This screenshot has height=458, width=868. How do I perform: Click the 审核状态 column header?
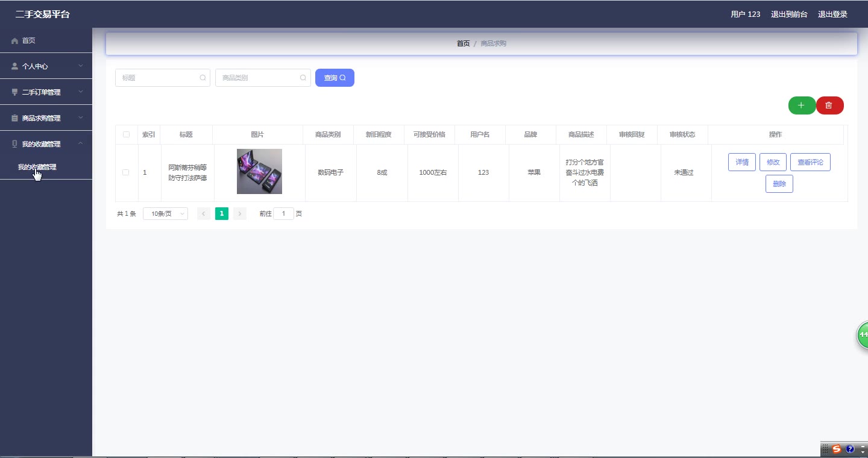682,134
